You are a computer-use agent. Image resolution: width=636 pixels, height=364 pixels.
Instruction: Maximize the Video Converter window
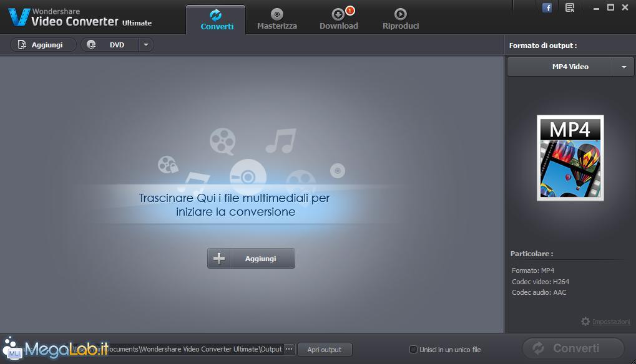610,7
